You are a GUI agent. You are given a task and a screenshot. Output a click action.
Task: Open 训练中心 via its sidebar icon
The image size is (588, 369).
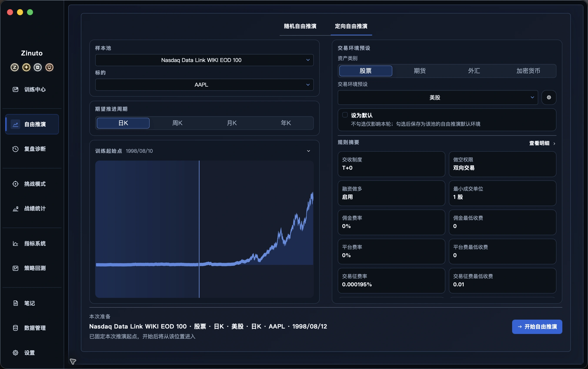coord(15,89)
